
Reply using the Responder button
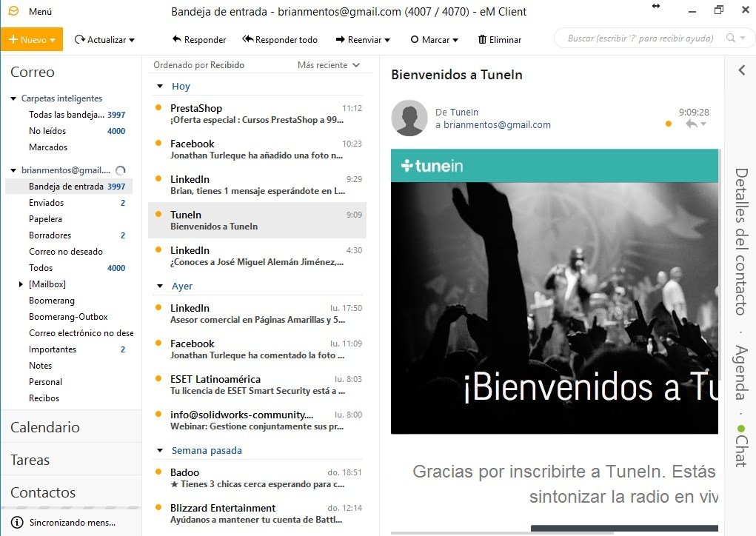point(199,40)
